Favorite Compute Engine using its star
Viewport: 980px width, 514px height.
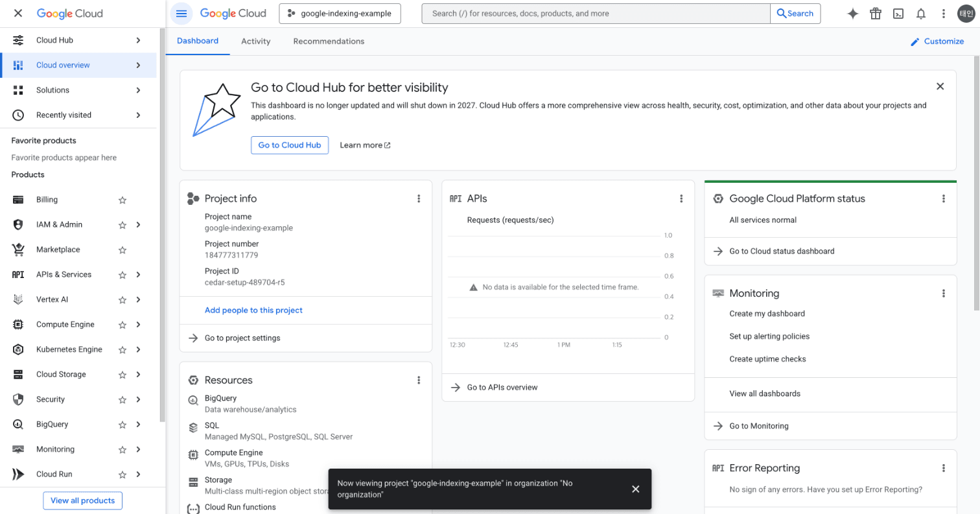tap(122, 325)
